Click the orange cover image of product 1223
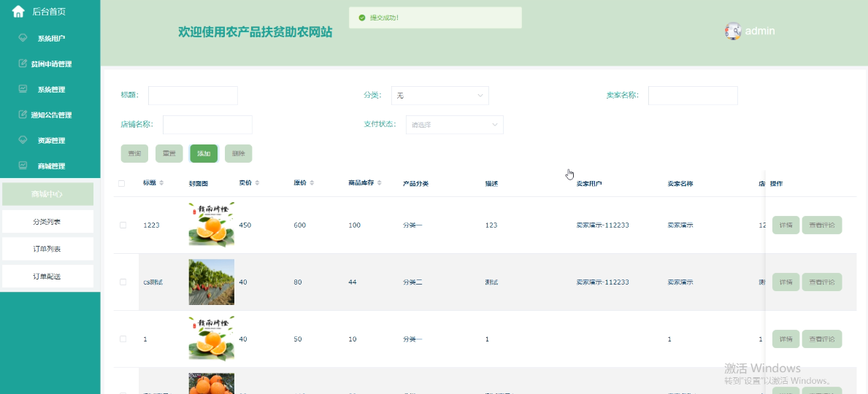The width and height of the screenshot is (868, 394). [212, 225]
